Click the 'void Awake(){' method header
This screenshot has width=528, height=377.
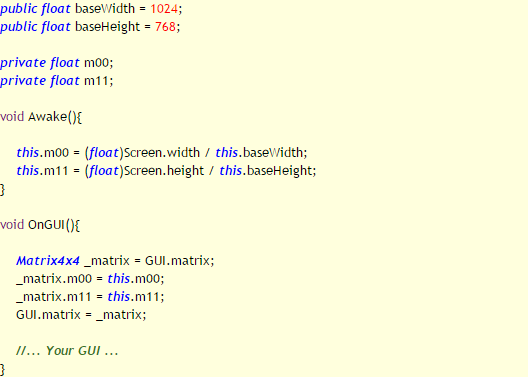[41, 117]
